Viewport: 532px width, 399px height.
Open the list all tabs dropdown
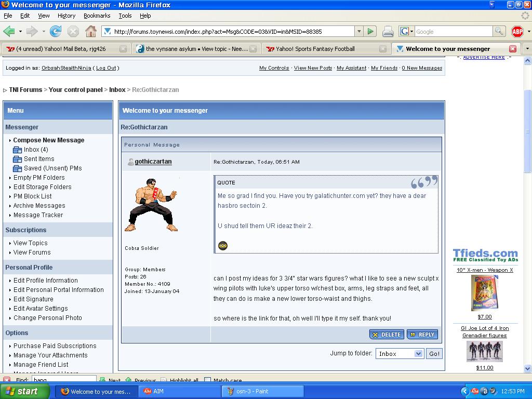pos(527,49)
